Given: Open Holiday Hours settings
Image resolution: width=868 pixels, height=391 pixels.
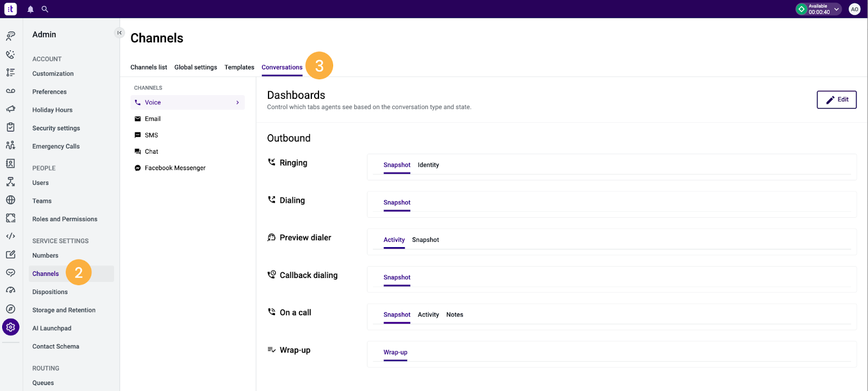Looking at the screenshot, I should (52, 110).
